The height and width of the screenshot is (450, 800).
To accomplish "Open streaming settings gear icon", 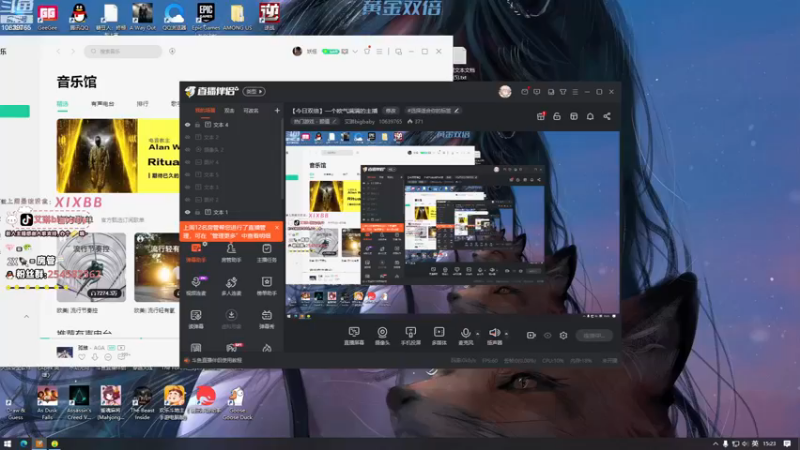I will 563,335.
